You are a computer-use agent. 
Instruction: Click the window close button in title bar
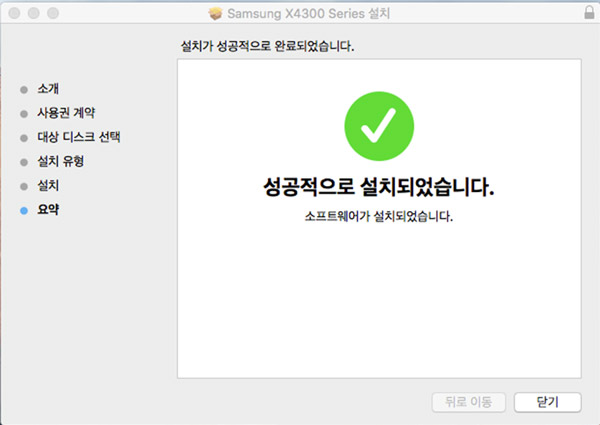(14, 13)
